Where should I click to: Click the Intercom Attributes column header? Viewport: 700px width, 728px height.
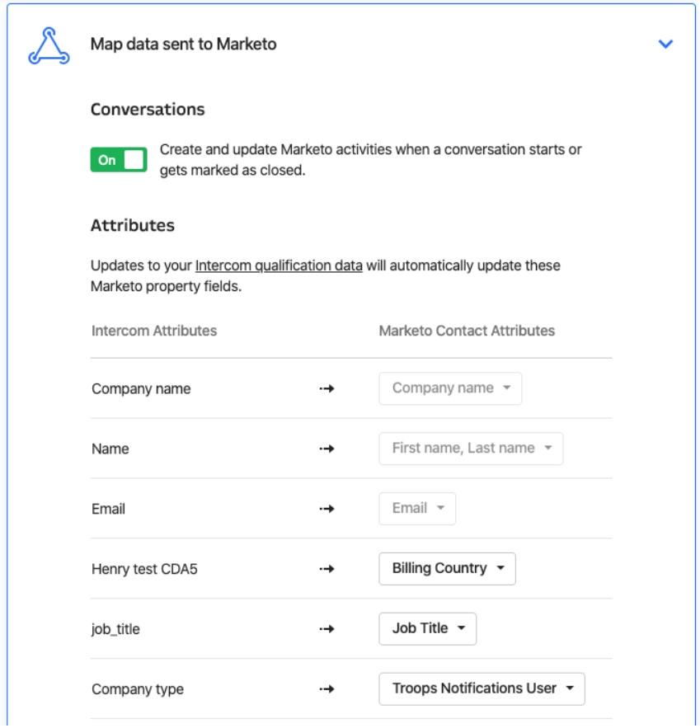pos(154,331)
